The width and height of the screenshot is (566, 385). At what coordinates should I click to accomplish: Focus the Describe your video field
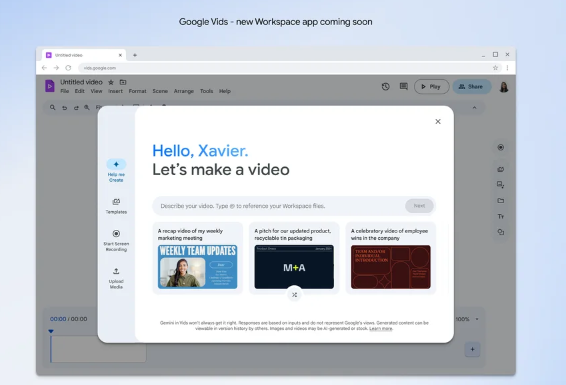pyautogui.click(x=278, y=206)
